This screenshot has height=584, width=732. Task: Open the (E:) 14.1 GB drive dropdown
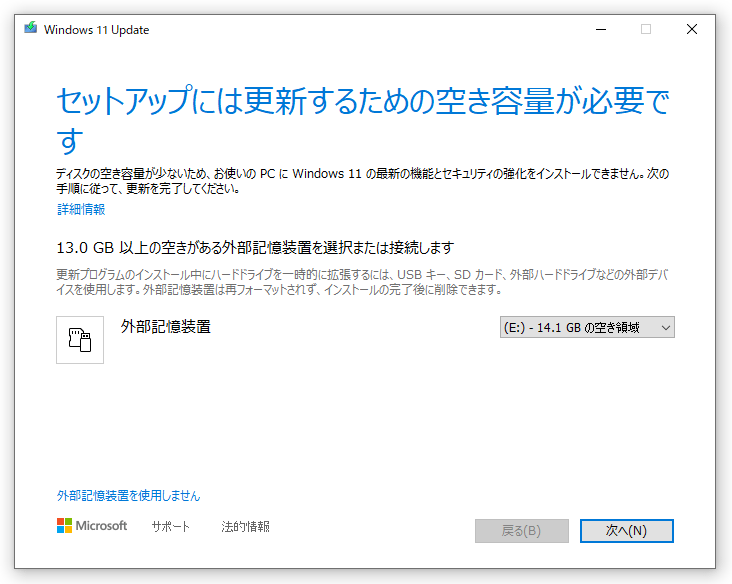click(x=587, y=327)
